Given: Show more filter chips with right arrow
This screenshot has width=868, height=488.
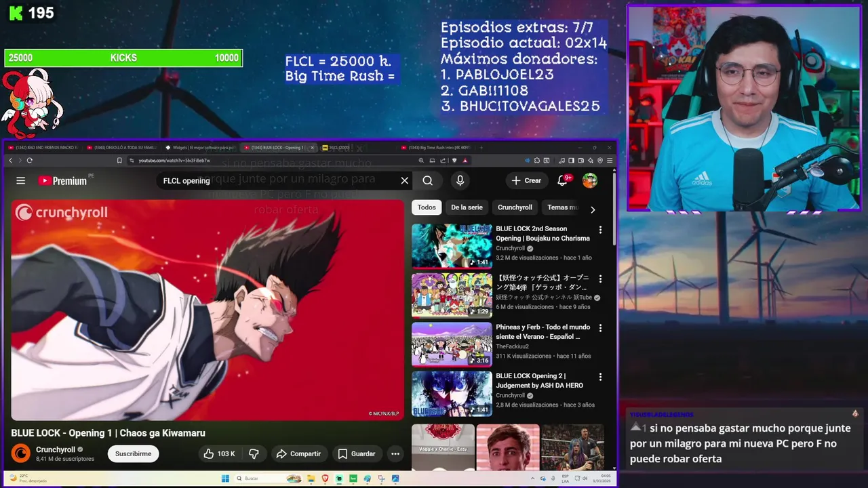Looking at the screenshot, I should [593, 209].
